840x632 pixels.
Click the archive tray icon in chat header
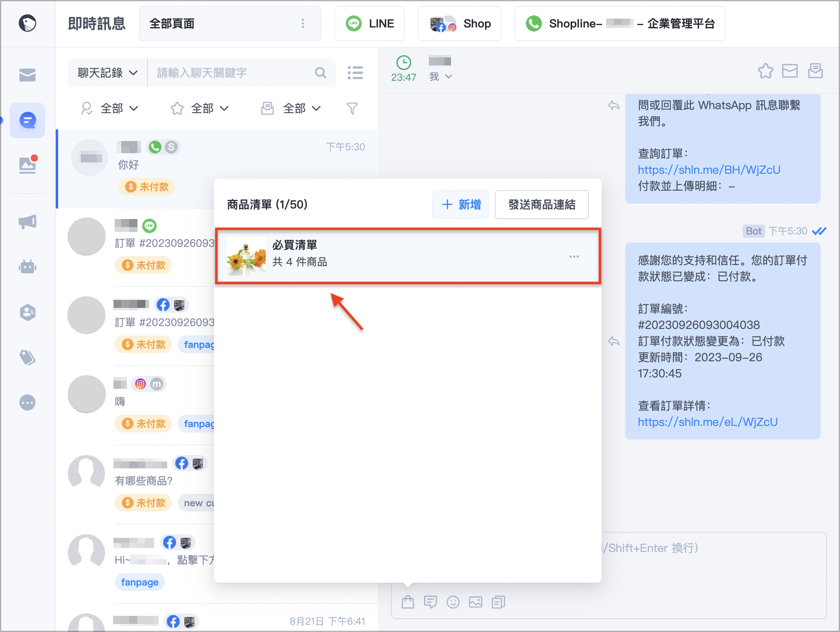click(x=815, y=71)
